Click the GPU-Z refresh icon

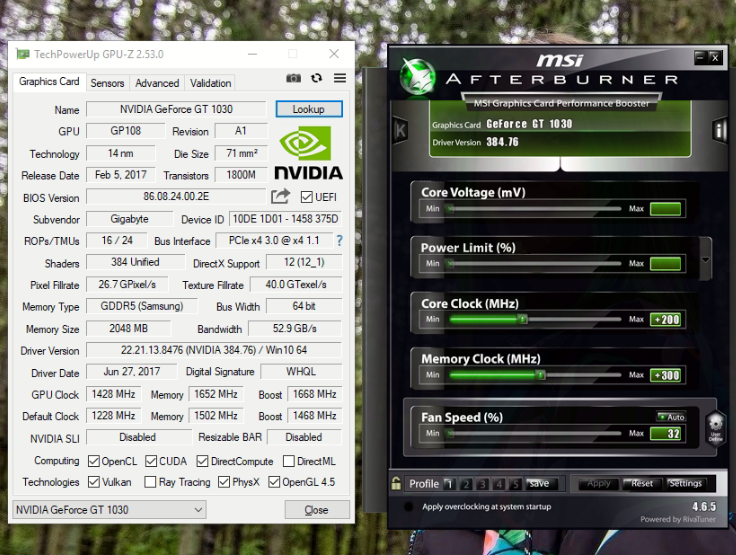click(316, 78)
